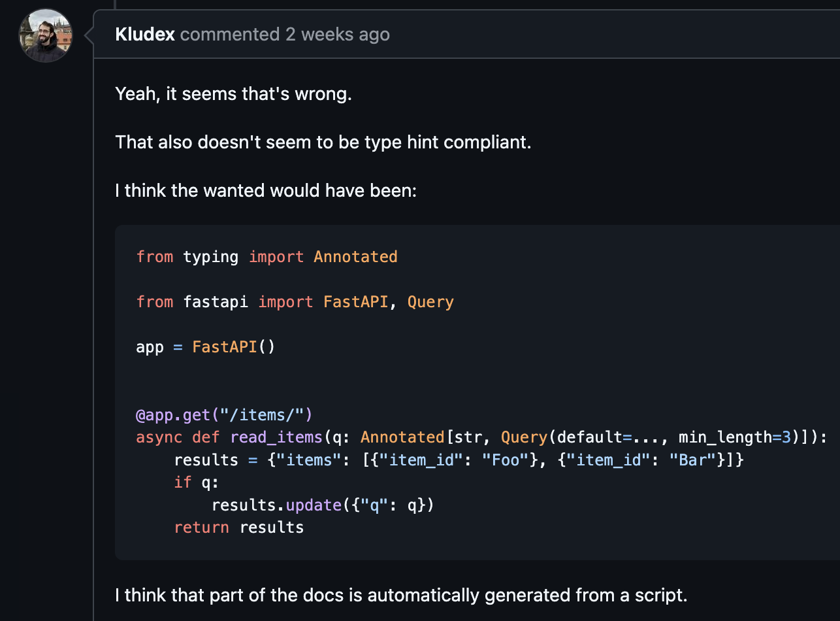Click the @app.get decorator line
This screenshot has height=621, width=840.
(224, 414)
